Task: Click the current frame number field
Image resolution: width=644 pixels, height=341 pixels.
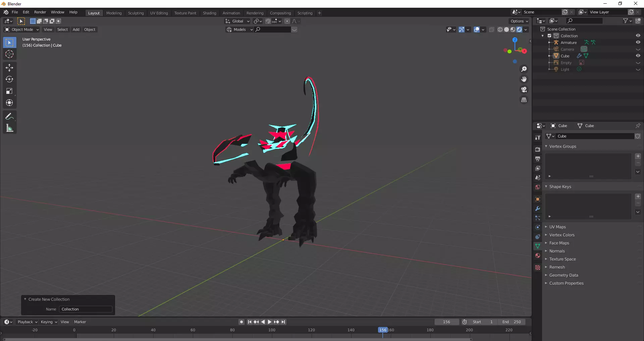Action: [447, 322]
